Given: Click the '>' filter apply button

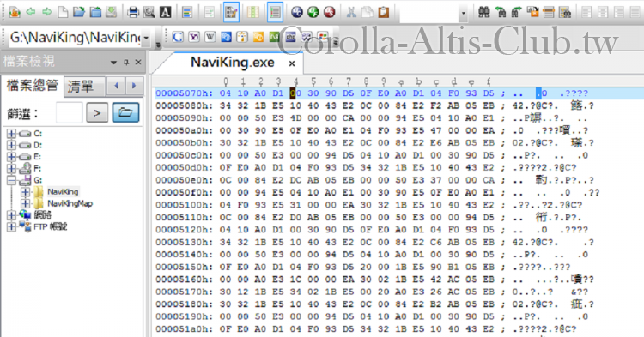Looking at the screenshot, I should [97, 112].
